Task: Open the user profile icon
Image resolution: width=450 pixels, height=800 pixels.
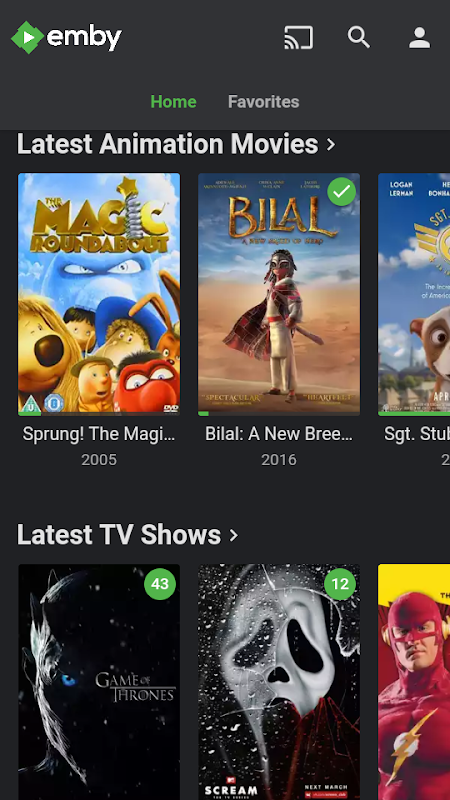Action: (419, 38)
